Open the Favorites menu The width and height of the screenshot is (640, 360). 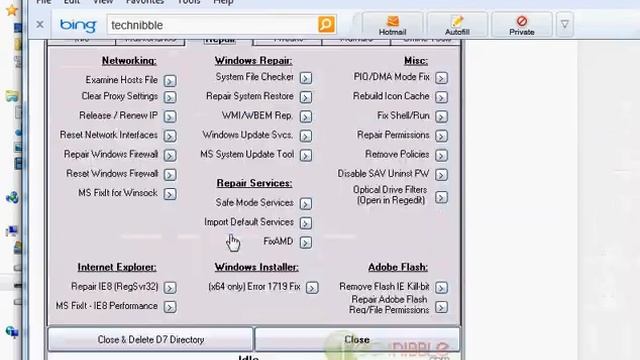click(x=144, y=2)
